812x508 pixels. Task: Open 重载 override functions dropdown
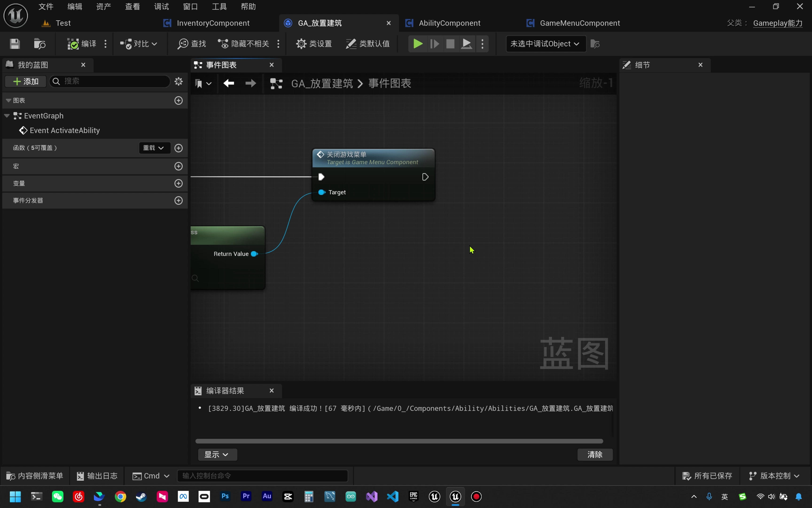pos(154,148)
